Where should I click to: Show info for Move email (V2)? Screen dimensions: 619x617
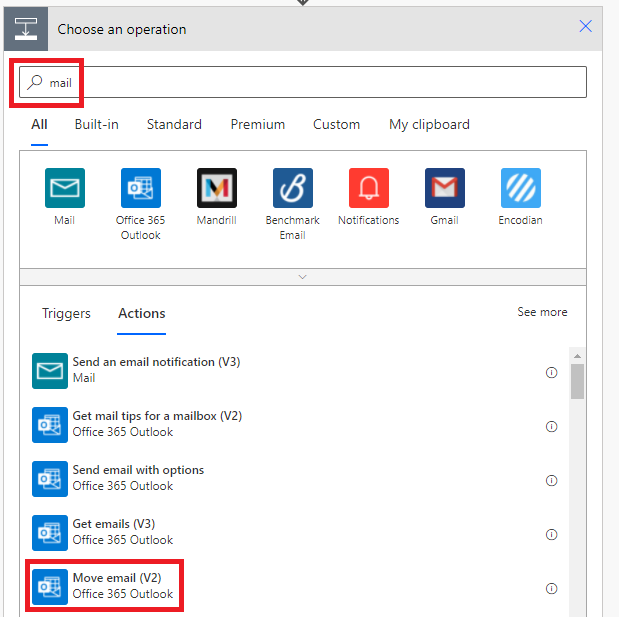point(551,589)
